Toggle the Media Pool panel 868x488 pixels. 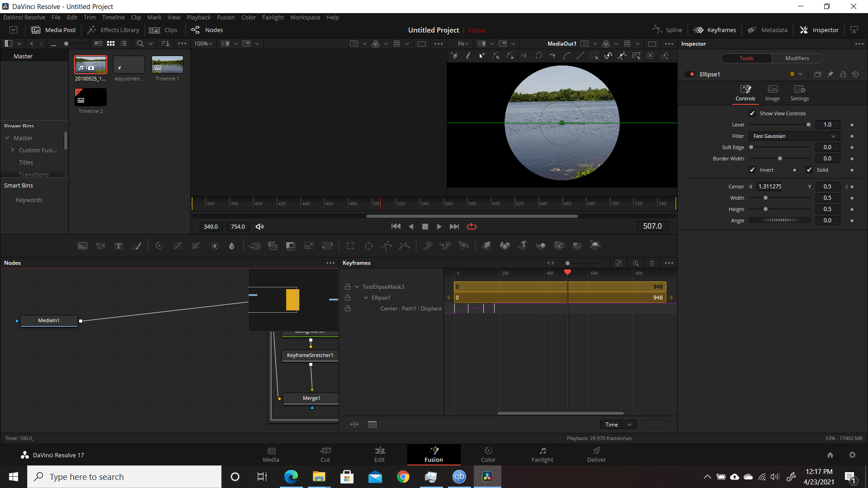click(53, 30)
